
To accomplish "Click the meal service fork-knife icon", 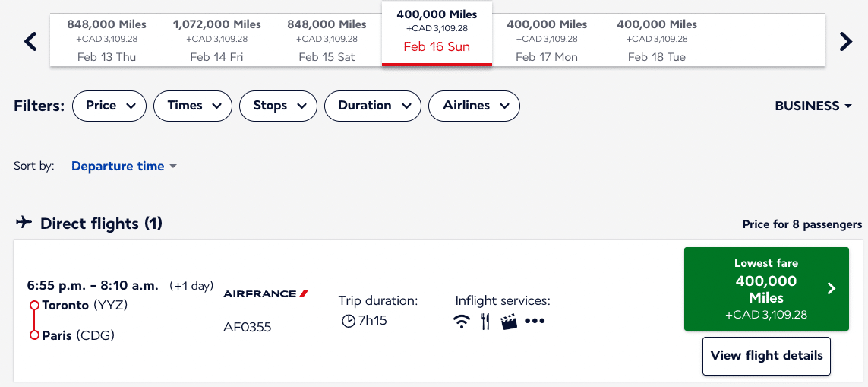I will click(x=485, y=322).
